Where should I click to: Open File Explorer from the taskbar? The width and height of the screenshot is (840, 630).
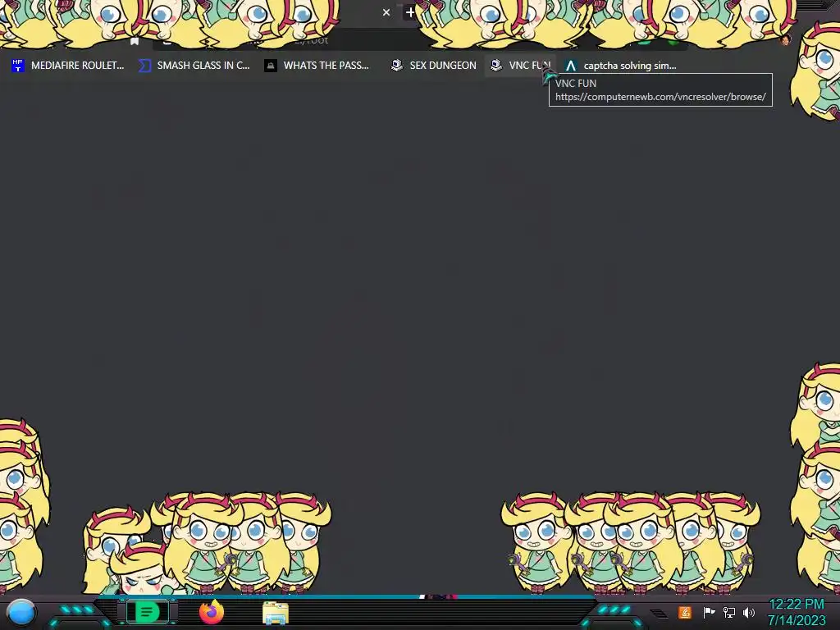[x=276, y=613]
